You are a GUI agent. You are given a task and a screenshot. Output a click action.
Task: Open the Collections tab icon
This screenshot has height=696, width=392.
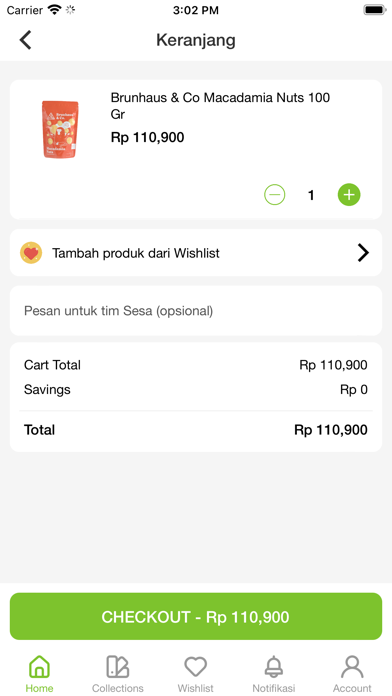(118, 667)
